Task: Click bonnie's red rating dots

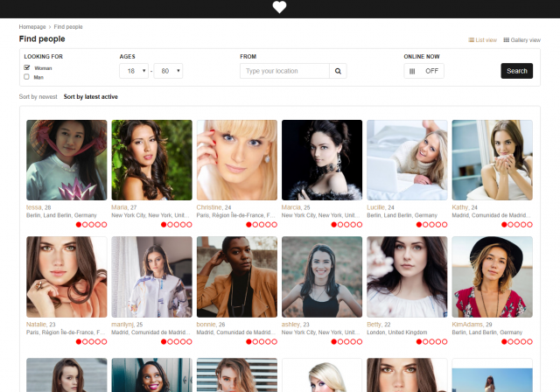Action: 262,341
